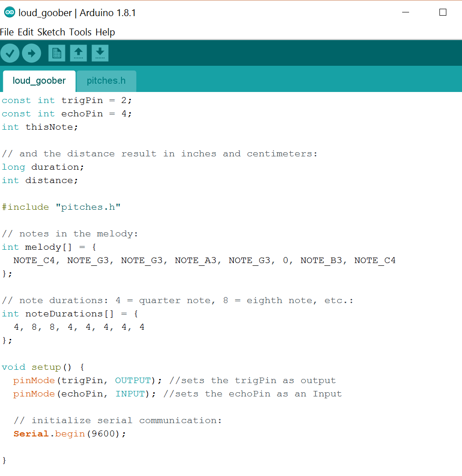This screenshot has height=476, width=462.
Task: Open the File menu
Action: pos(7,32)
